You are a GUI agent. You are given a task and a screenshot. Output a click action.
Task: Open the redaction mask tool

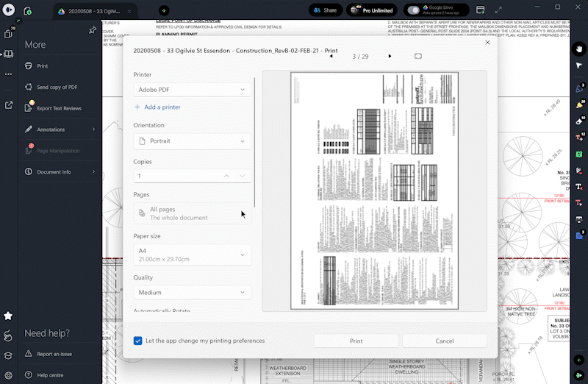579,219
